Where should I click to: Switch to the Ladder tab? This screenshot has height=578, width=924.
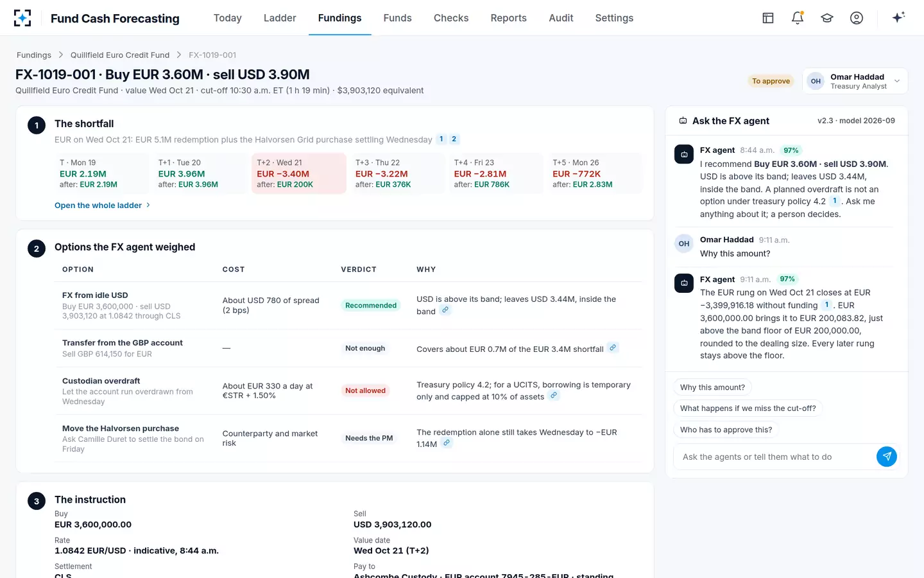pyautogui.click(x=280, y=18)
